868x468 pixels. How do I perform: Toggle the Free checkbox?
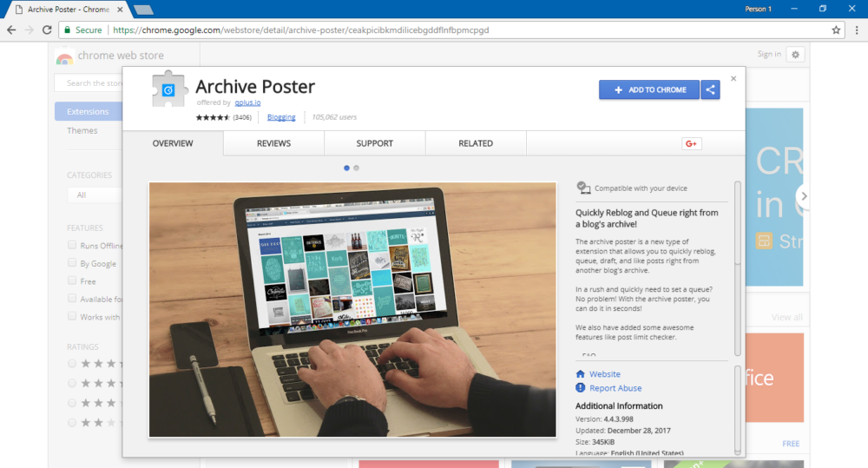point(72,280)
